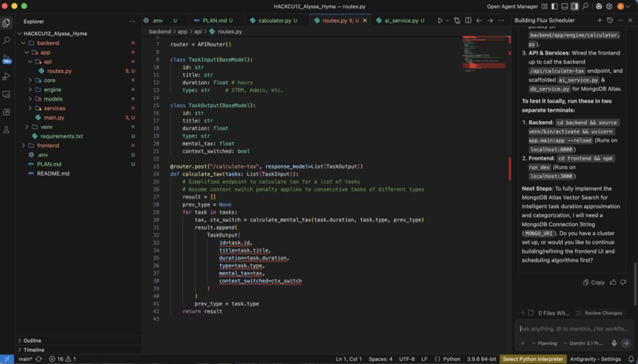The height and width of the screenshot is (364, 638).
Task: Click Review Changes button
Action: 599,313
